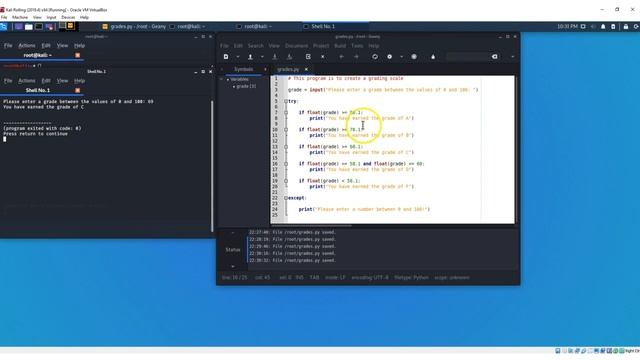This screenshot has width=640, height=360.
Task: Open File menu in root@kali terminal window
Action: (x=8, y=46)
